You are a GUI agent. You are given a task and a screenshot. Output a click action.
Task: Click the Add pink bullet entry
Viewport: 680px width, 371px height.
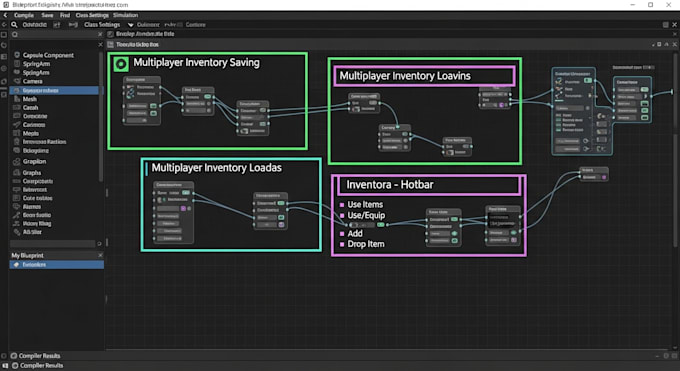tap(351, 233)
